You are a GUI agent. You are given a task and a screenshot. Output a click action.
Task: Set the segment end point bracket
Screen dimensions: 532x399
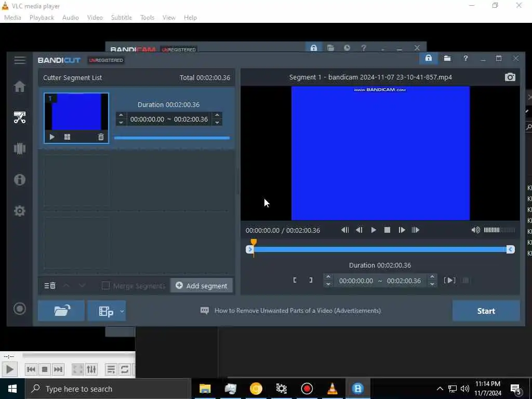[x=311, y=280]
